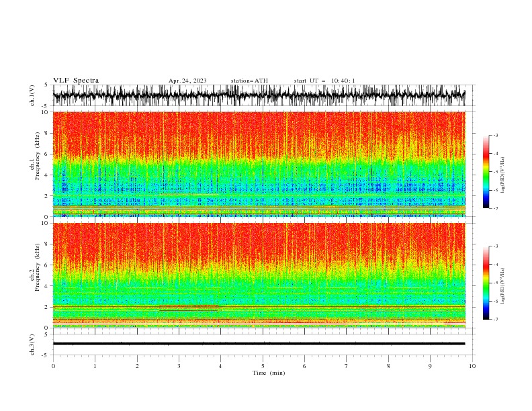
Task: Click the upper color scale bar for ch.1
Action: tap(486, 172)
